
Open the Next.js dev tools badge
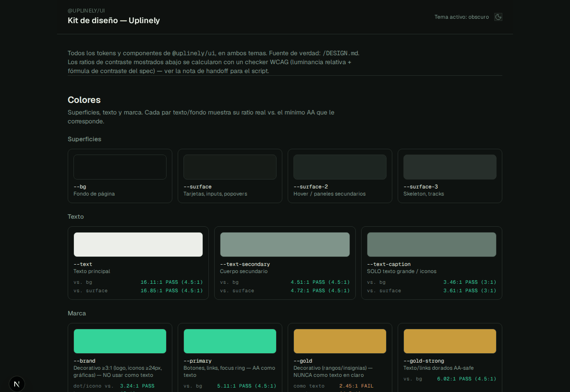pos(17,384)
